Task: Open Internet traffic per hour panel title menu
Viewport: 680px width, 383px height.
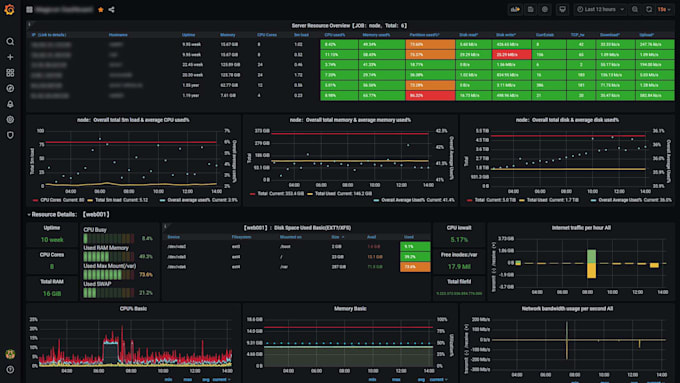Action: 581,228
